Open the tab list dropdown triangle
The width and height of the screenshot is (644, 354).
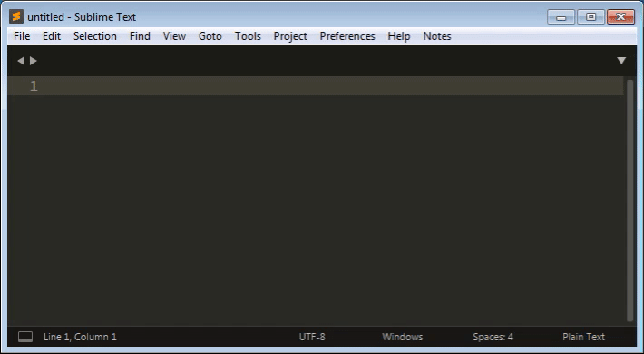(x=621, y=61)
